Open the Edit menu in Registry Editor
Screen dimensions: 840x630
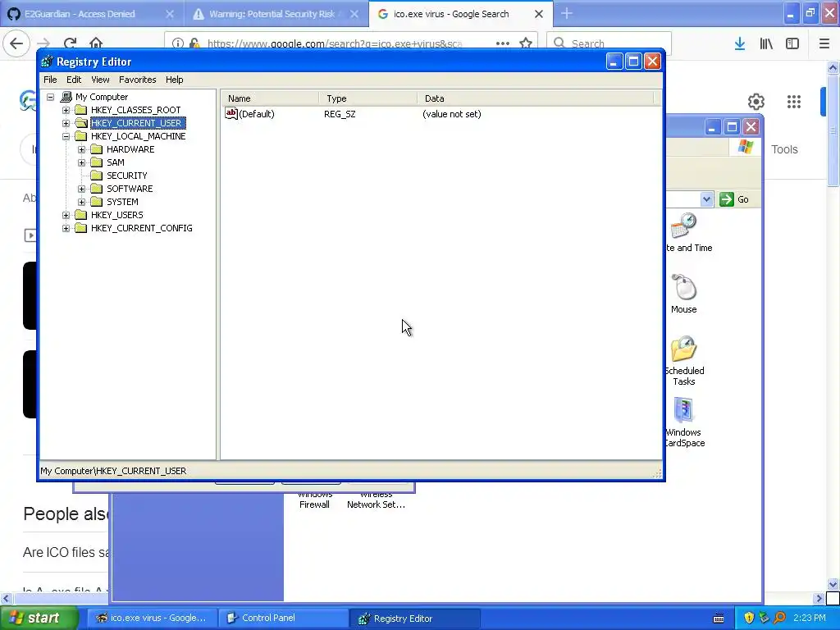74,80
